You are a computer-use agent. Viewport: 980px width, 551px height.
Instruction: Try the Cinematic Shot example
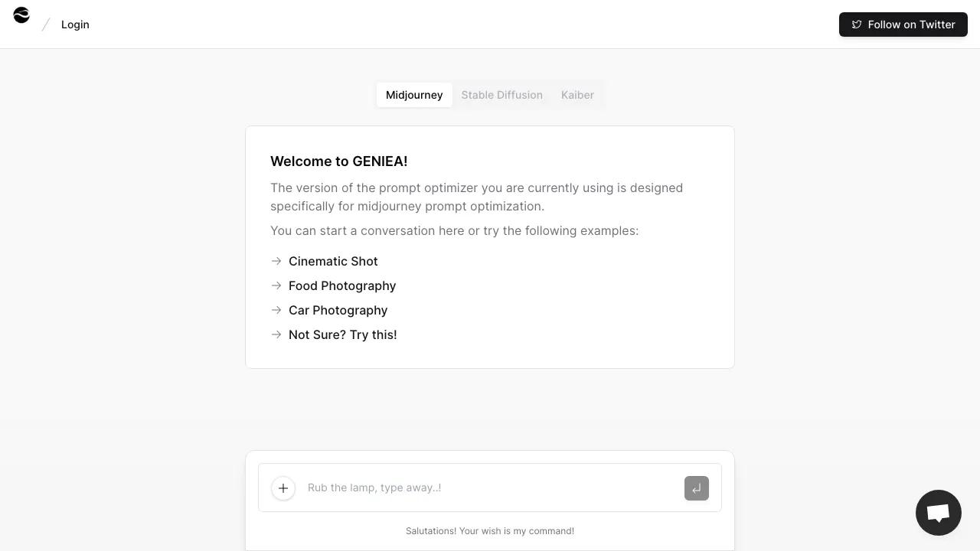pyautogui.click(x=333, y=261)
